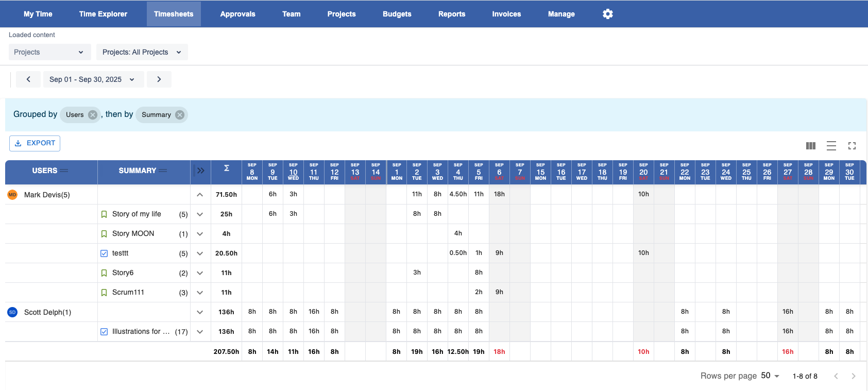Go to previous date range
868x391 pixels.
[x=28, y=79]
